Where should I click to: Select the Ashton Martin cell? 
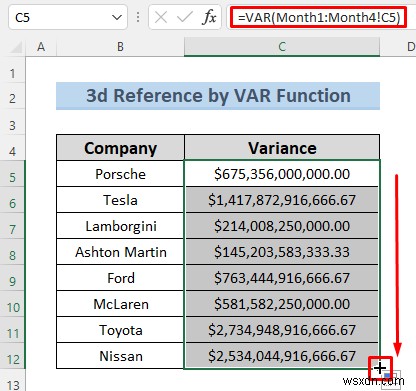(120, 252)
